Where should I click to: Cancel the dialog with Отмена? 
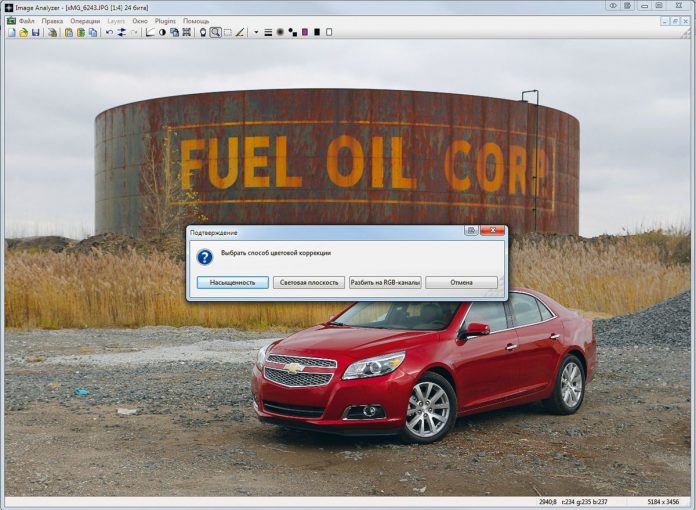461,283
